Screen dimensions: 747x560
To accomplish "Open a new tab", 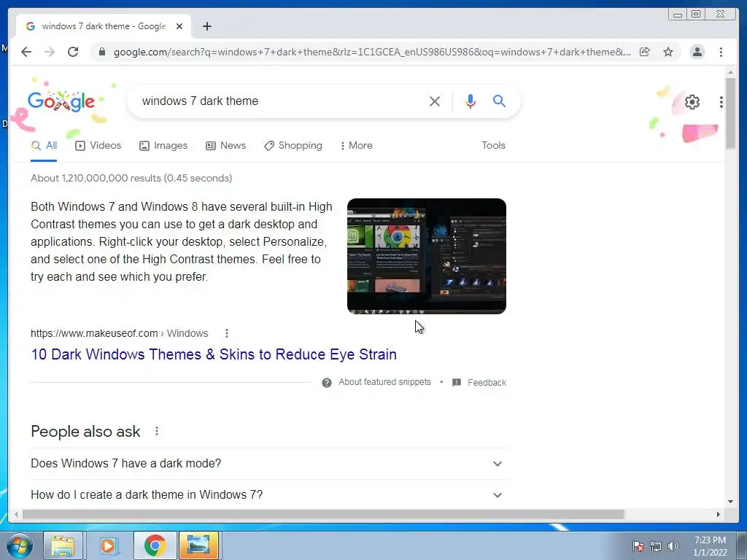I will (x=206, y=26).
